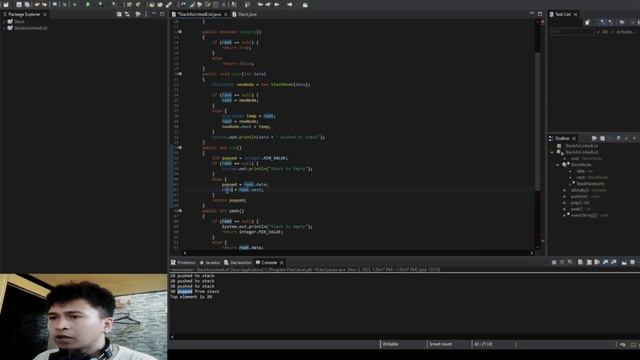Click the Save icon in main toolbar
Screen dimensions: 640x360
click(x=19, y=4)
